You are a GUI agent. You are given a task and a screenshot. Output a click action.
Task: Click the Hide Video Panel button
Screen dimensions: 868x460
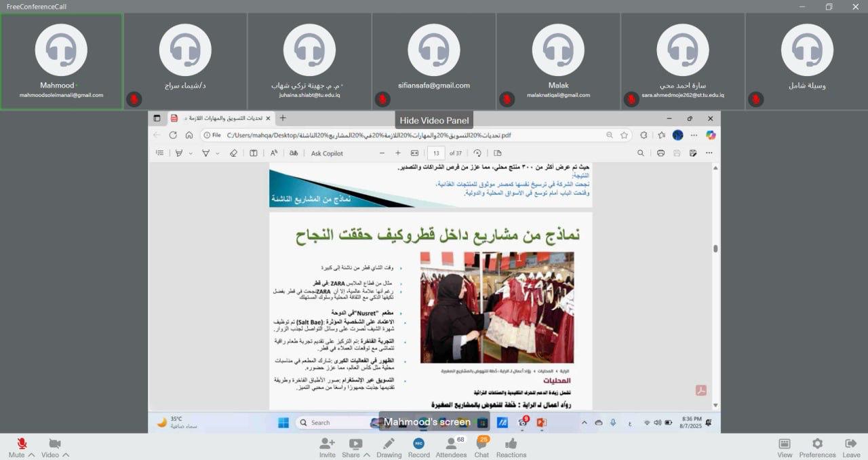point(434,120)
